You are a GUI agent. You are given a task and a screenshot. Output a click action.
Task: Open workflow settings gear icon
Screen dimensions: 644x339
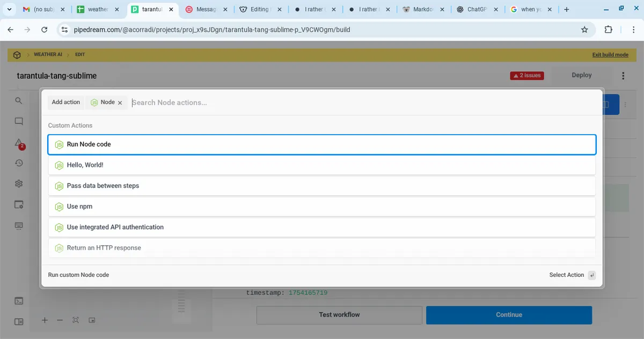click(x=19, y=183)
